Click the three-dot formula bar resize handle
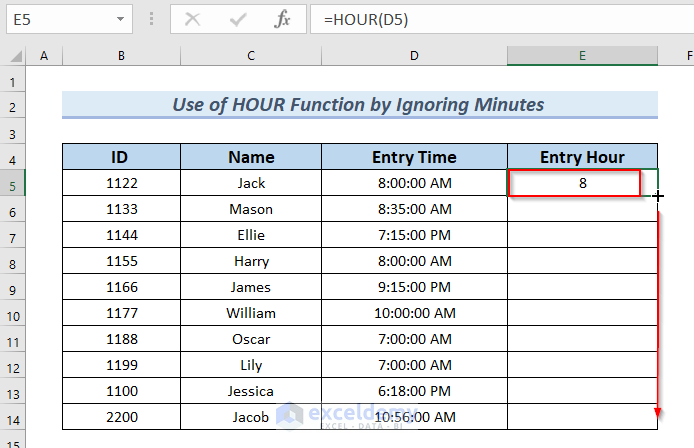Image resolution: width=694 pixels, height=448 pixels. (x=151, y=19)
